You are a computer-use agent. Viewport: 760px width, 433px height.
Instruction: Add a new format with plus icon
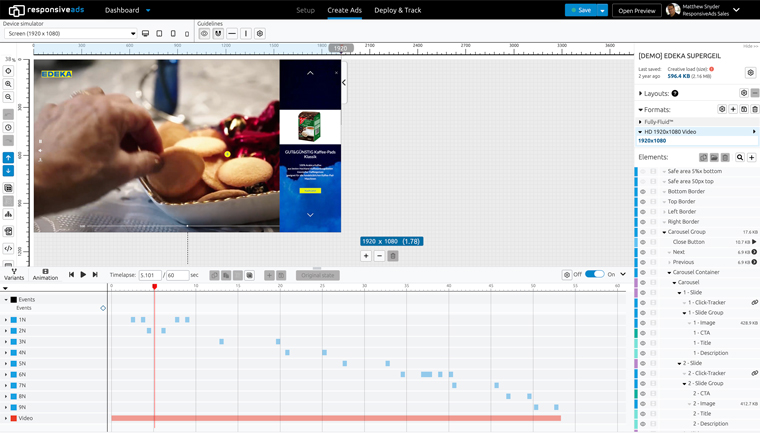pos(733,110)
